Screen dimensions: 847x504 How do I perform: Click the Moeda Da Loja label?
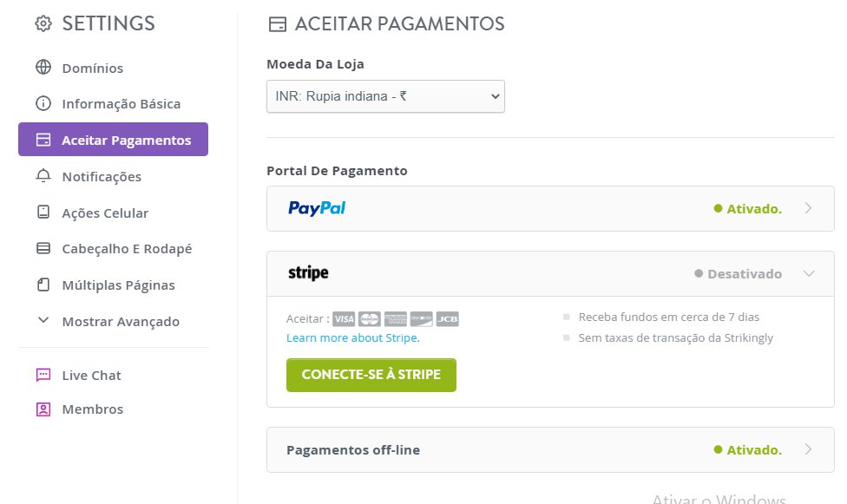tap(316, 63)
